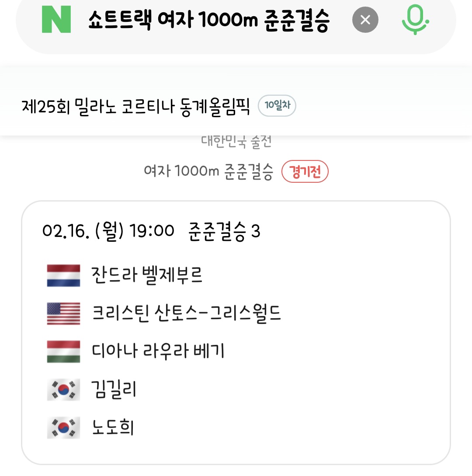Activate the green microphone voice search
The image size is (472, 476).
(x=414, y=20)
